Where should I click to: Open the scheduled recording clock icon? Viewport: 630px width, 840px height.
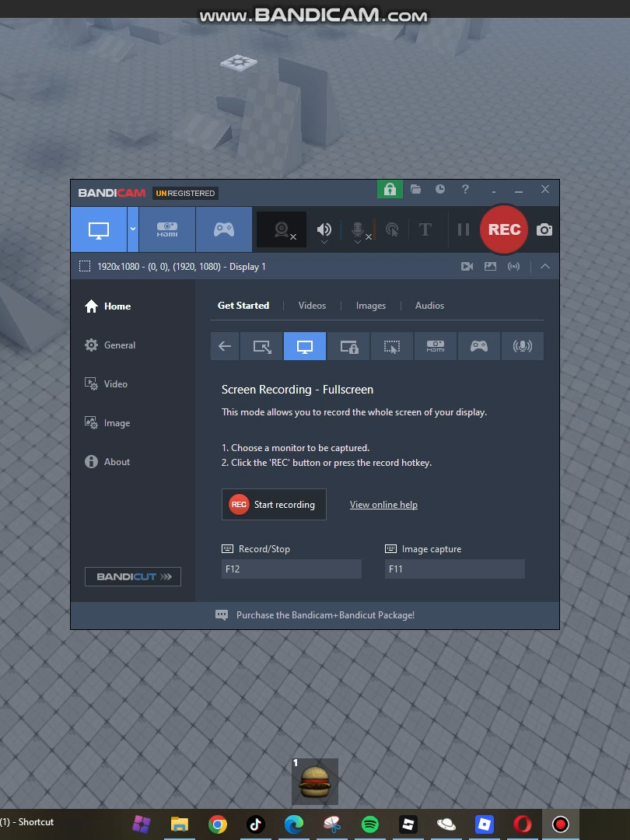(439, 189)
